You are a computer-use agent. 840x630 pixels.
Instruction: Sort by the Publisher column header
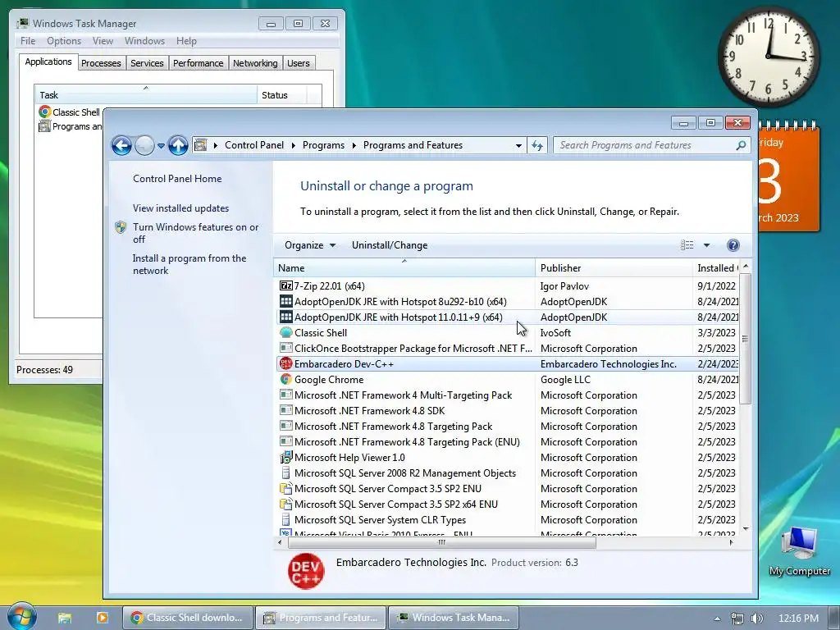(614, 268)
